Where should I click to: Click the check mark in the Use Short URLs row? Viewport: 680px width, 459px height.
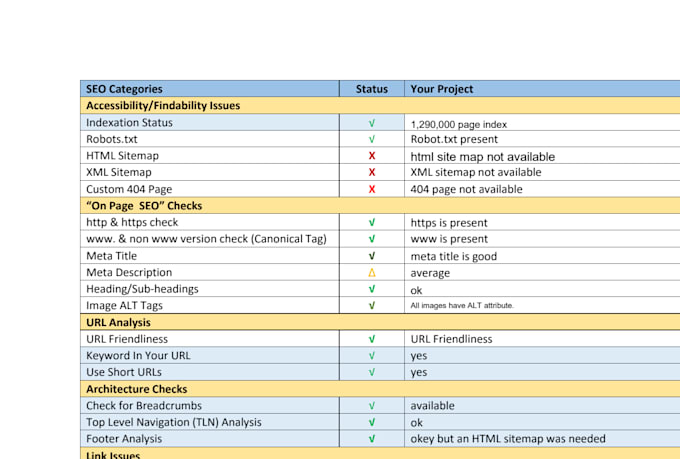(x=372, y=372)
